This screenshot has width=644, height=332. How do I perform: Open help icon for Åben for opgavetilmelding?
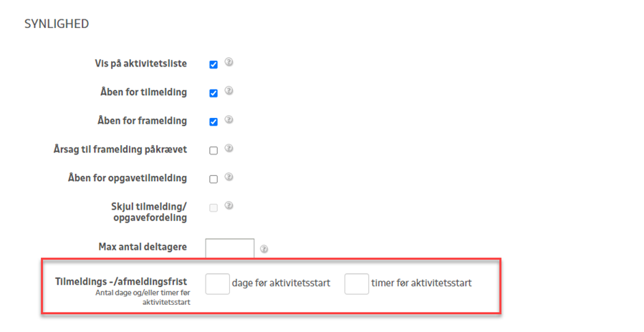pos(229,177)
